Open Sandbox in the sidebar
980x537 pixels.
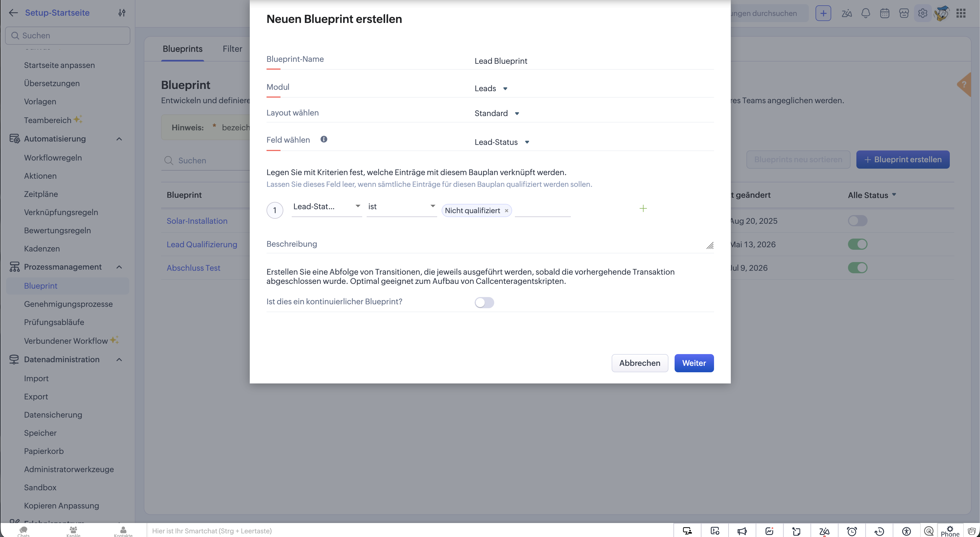pos(40,487)
